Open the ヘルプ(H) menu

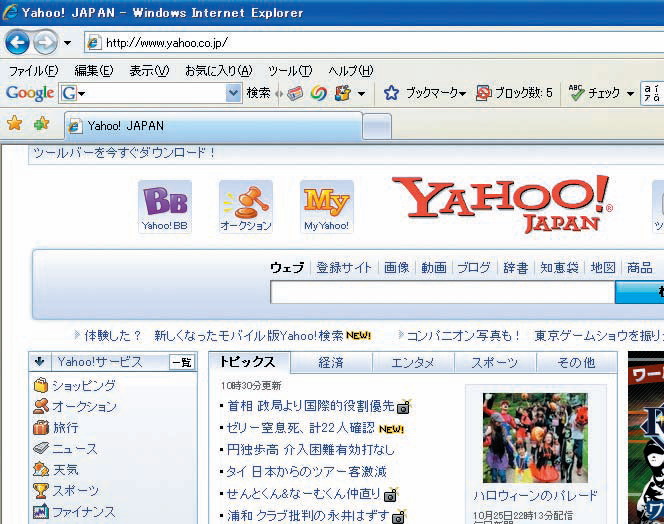[x=351, y=71]
